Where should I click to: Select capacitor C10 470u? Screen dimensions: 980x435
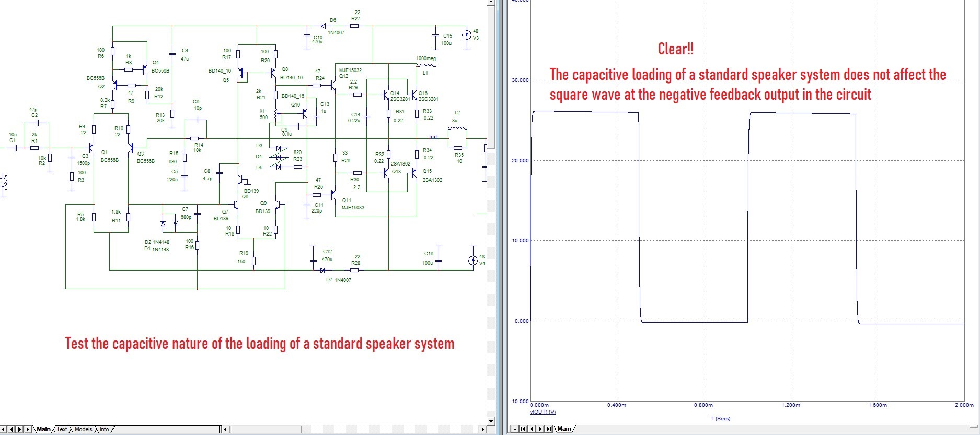coord(307,36)
